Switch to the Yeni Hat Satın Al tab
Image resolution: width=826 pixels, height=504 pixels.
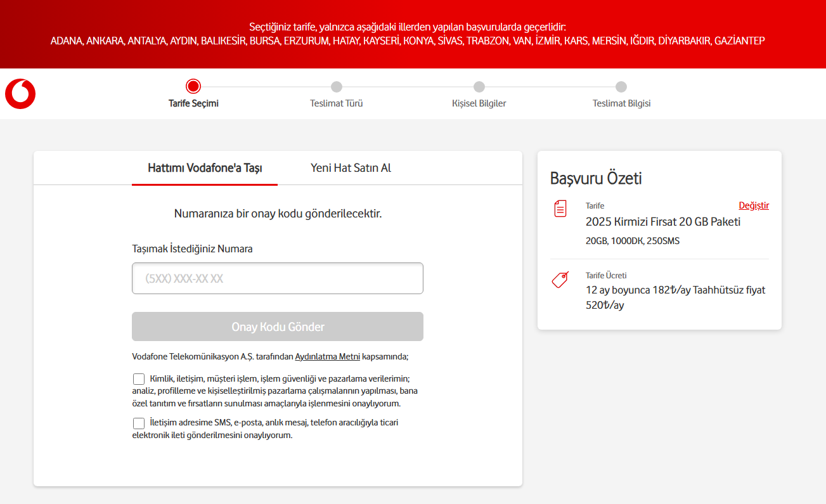(x=351, y=168)
